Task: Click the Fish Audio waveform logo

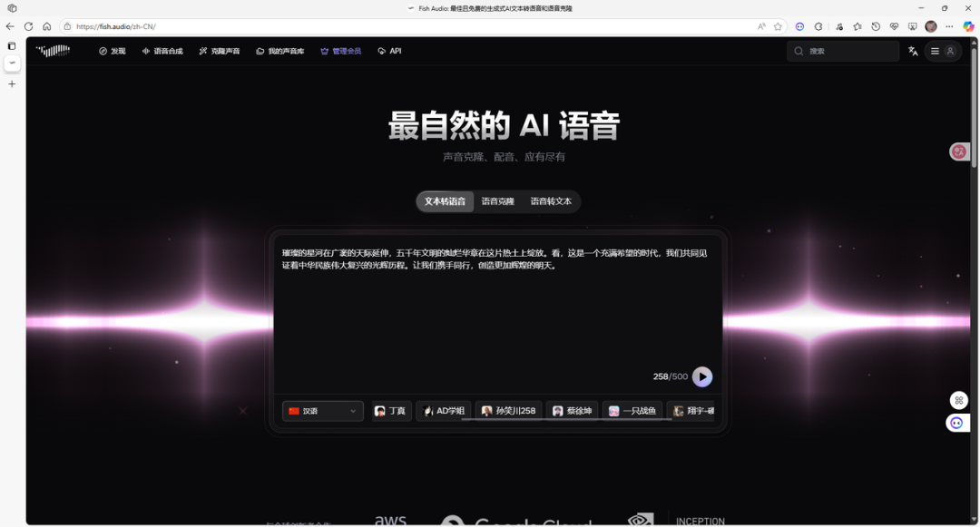Action: (53, 51)
